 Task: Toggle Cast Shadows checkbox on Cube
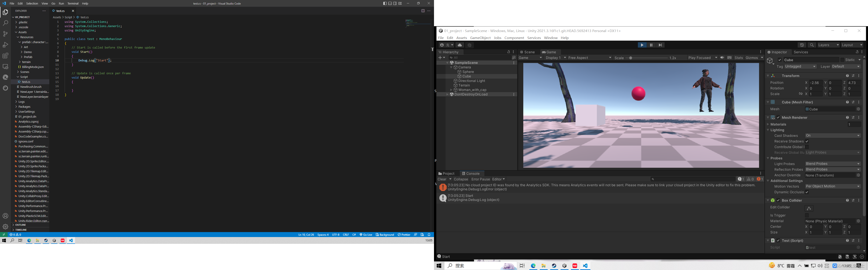830,135
